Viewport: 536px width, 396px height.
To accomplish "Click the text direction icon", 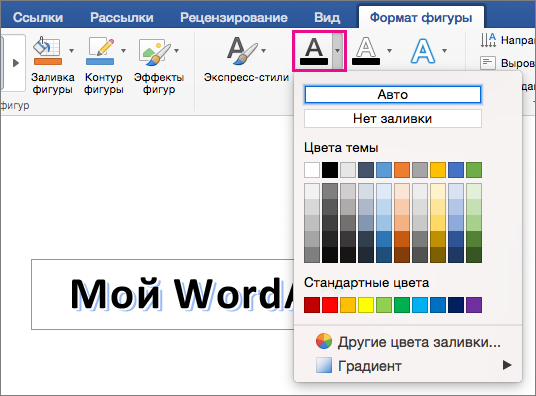I will pyautogui.click(x=488, y=40).
